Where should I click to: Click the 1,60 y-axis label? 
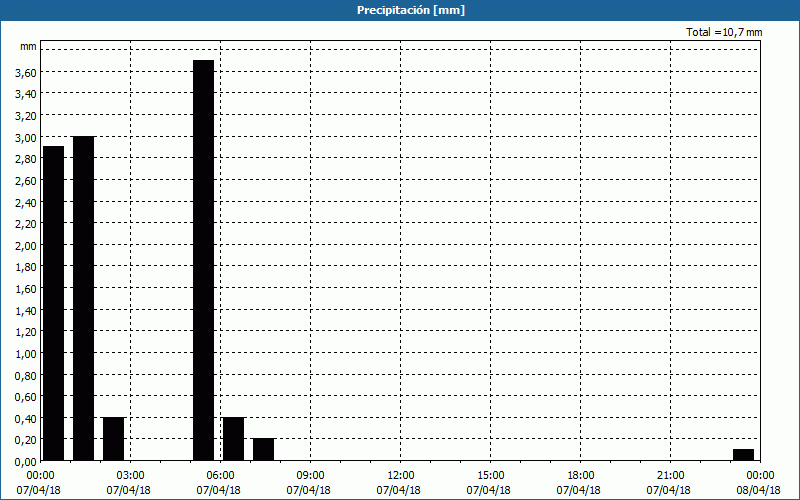tap(26, 289)
